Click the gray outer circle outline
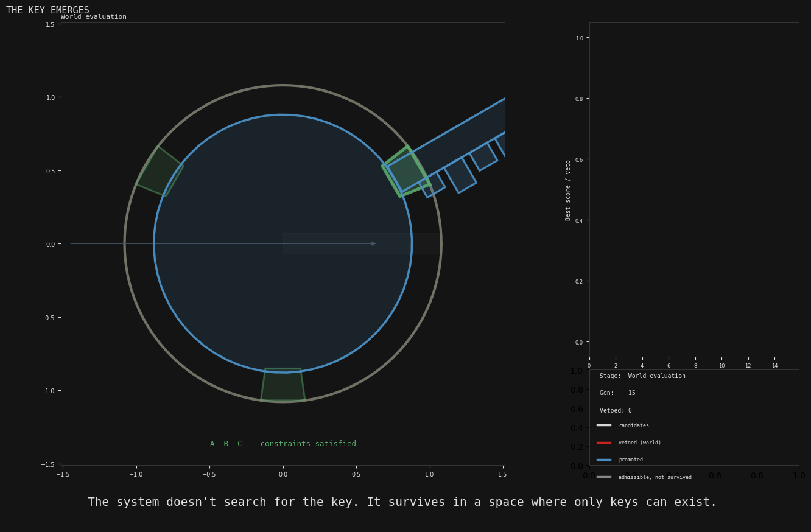811x532 pixels. (x=125, y=243)
